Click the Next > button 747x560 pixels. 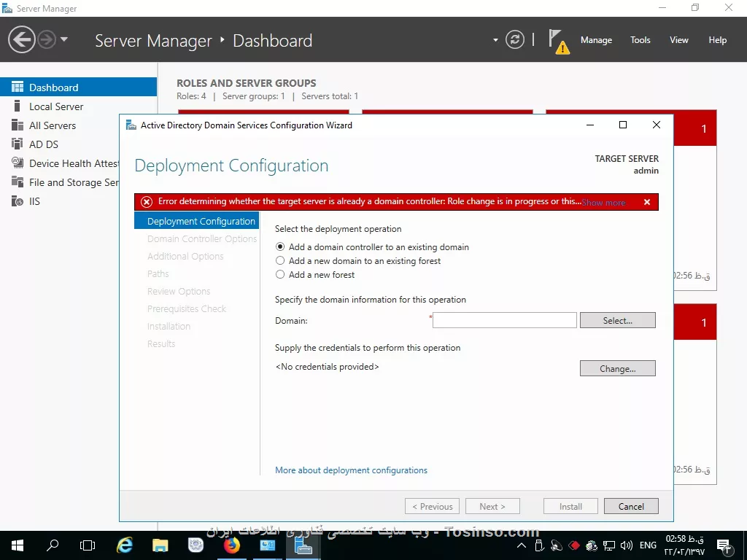point(492,506)
